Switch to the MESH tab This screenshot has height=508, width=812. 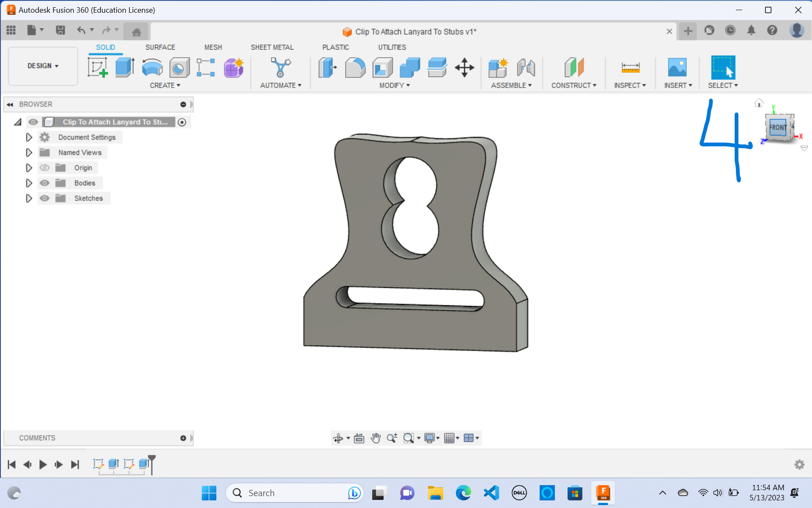[x=213, y=47]
